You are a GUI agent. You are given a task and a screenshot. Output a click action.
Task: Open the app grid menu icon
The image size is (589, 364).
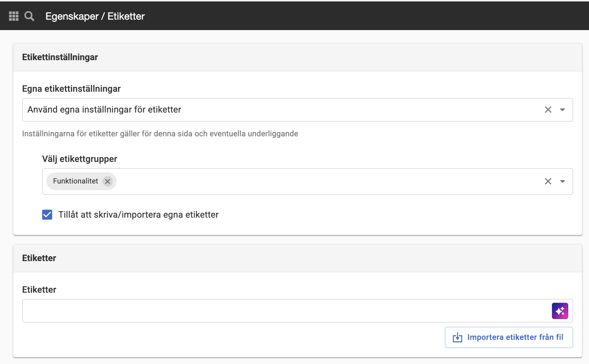pos(14,16)
